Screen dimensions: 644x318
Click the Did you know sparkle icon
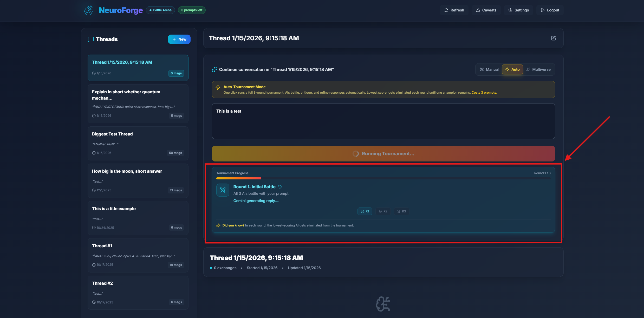coord(218,225)
